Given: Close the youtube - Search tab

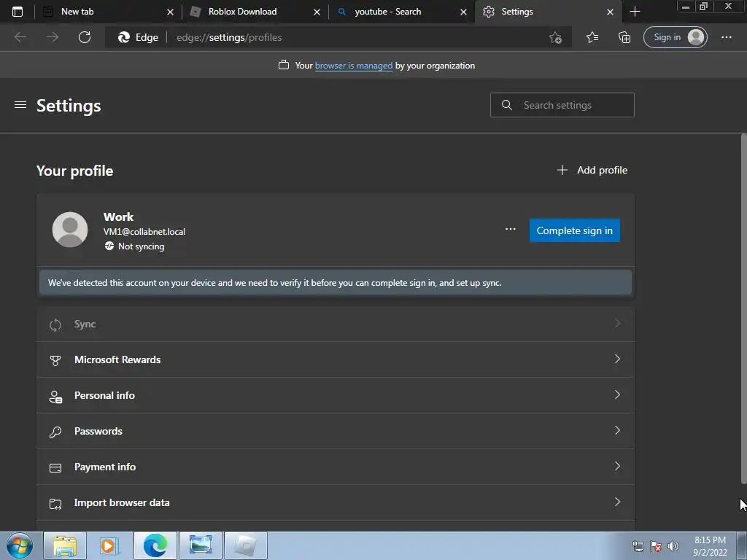Looking at the screenshot, I should 463,12.
